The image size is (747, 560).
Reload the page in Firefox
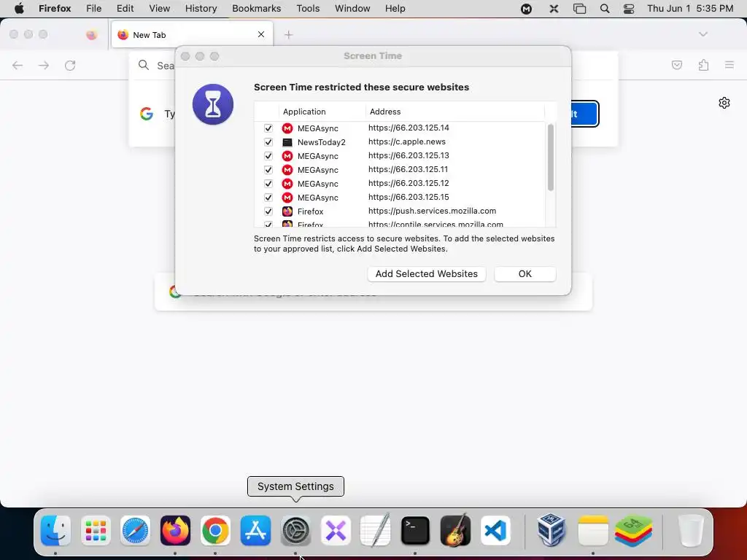[70, 65]
